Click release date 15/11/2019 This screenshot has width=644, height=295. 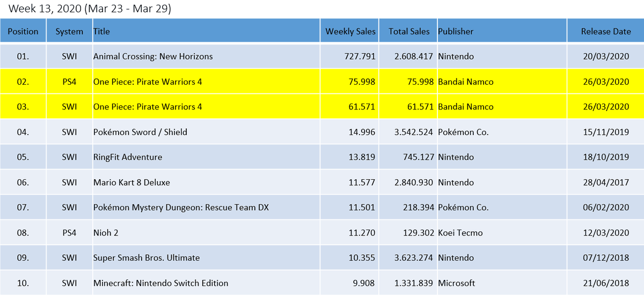(606, 132)
